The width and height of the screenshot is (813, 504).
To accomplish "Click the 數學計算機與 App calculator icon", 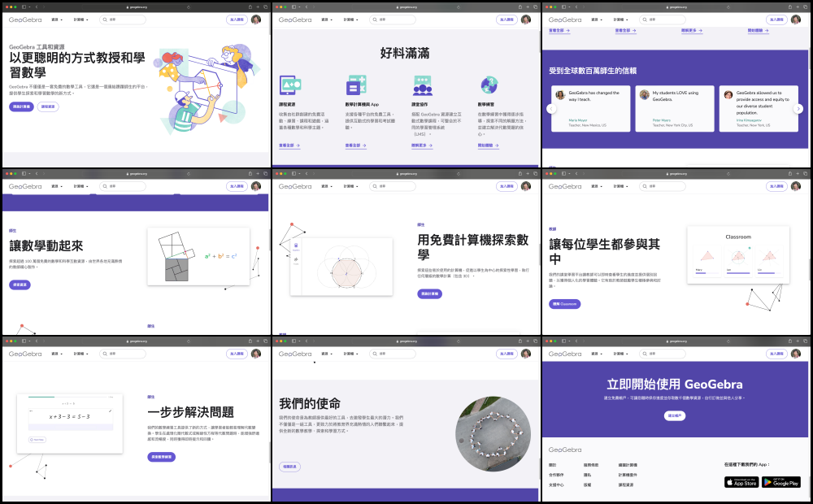I will tap(357, 85).
